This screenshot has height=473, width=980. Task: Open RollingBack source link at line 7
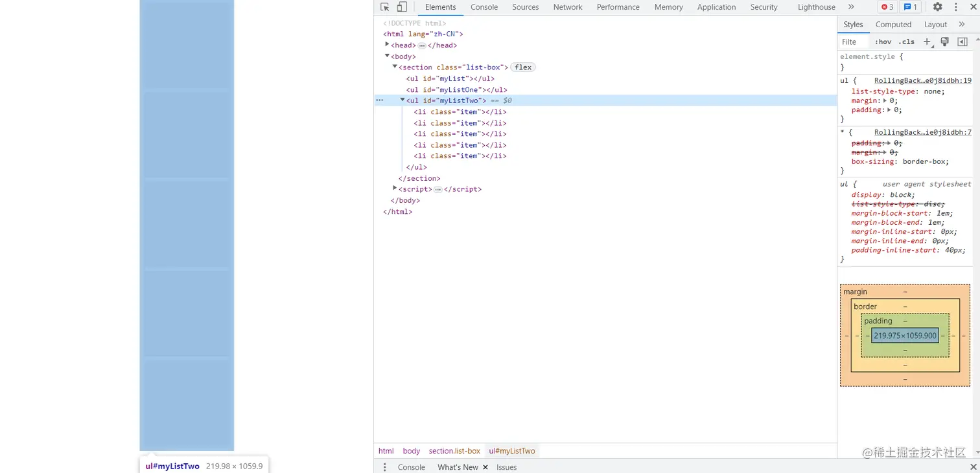pos(923,132)
